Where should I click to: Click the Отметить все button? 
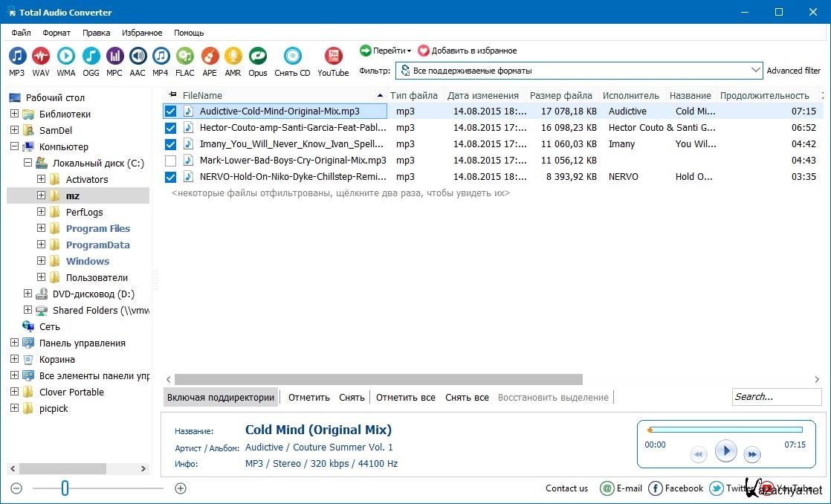coord(405,398)
